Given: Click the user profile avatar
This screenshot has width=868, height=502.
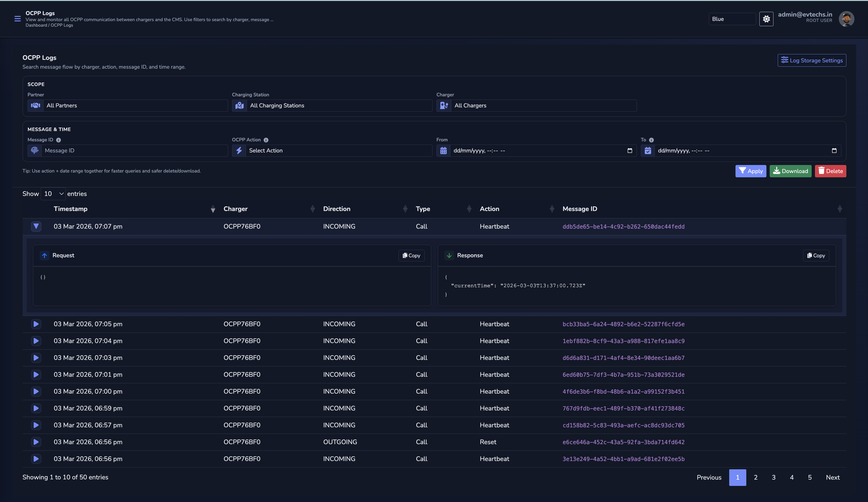Looking at the screenshot, I should point(847,19).
